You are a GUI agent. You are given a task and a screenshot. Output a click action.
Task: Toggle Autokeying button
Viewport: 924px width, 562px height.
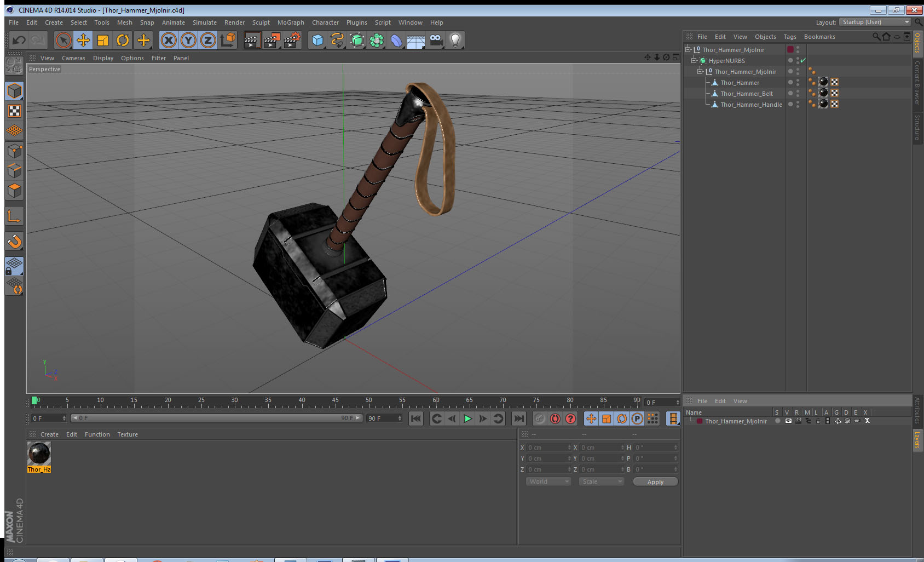[555, 418]
